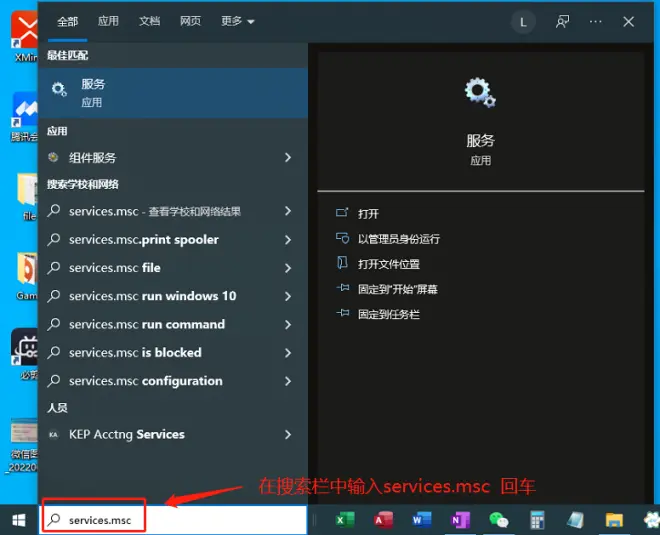Click the Windows Start button

(19, 520)
